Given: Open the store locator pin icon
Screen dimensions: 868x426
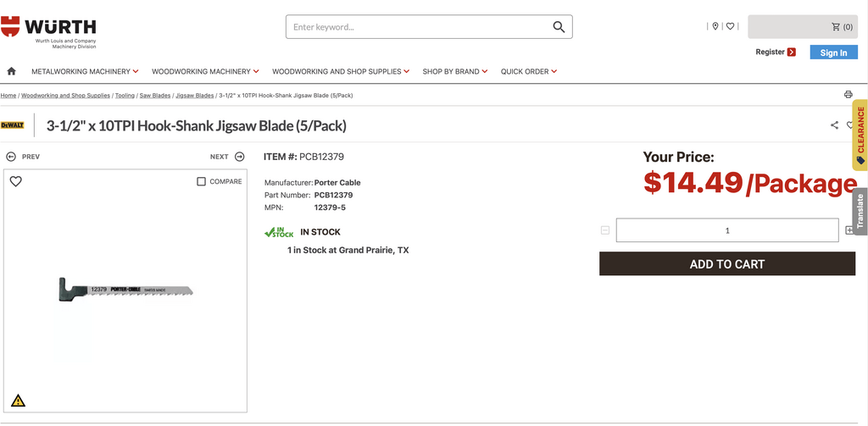Looking at the screenshot, I should coord(715,26).
